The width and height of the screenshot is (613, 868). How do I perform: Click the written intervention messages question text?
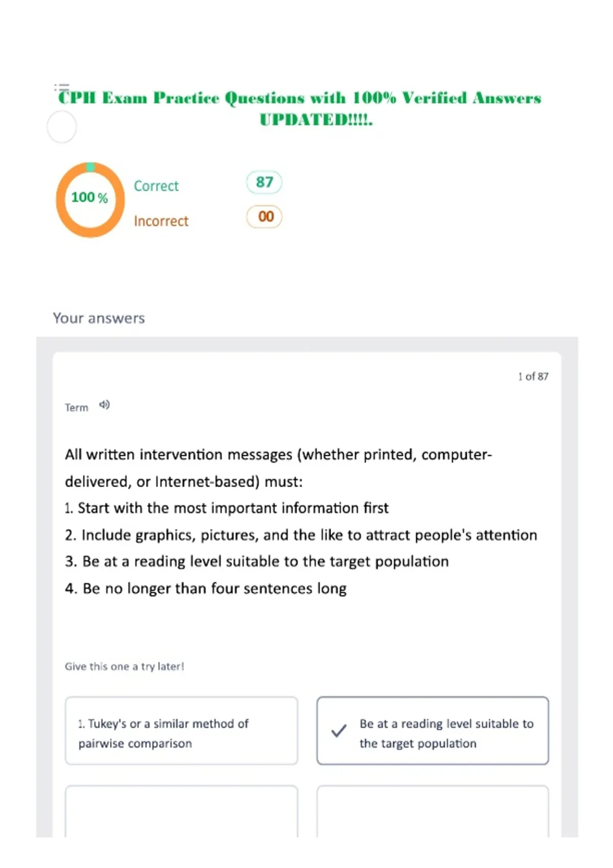[x=278, y=468]
